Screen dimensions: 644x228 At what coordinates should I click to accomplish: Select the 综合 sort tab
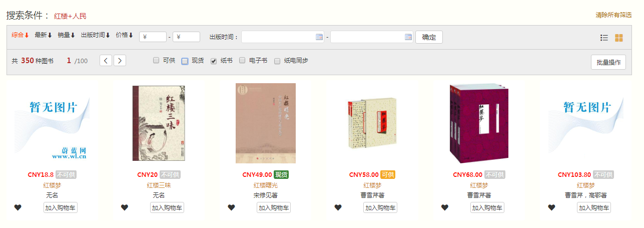coord(21,35)
